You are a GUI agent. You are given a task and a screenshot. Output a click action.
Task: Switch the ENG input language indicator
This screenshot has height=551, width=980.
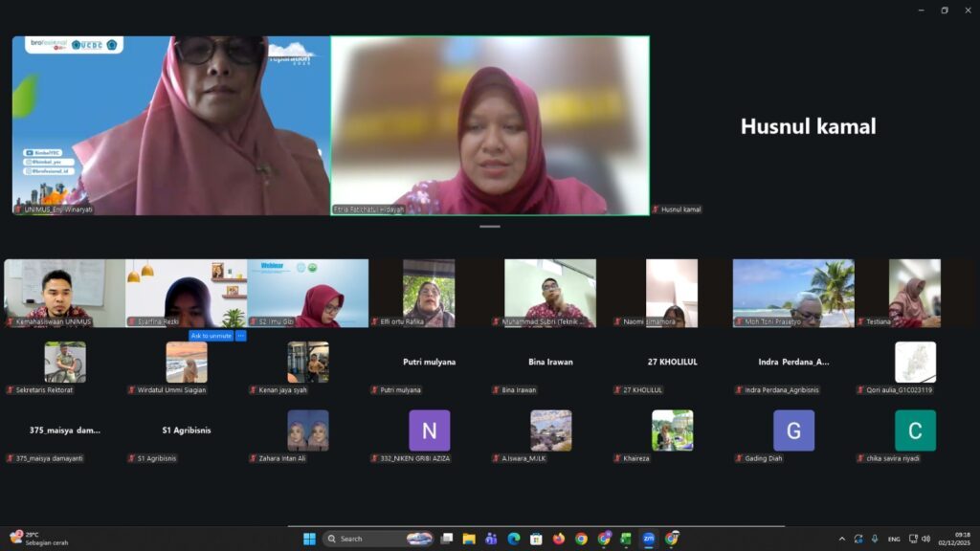point(894,540)
